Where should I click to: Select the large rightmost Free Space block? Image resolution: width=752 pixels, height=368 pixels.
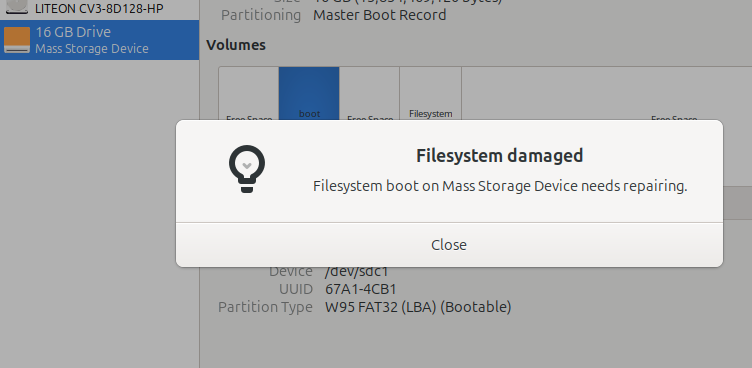(607, 94)
